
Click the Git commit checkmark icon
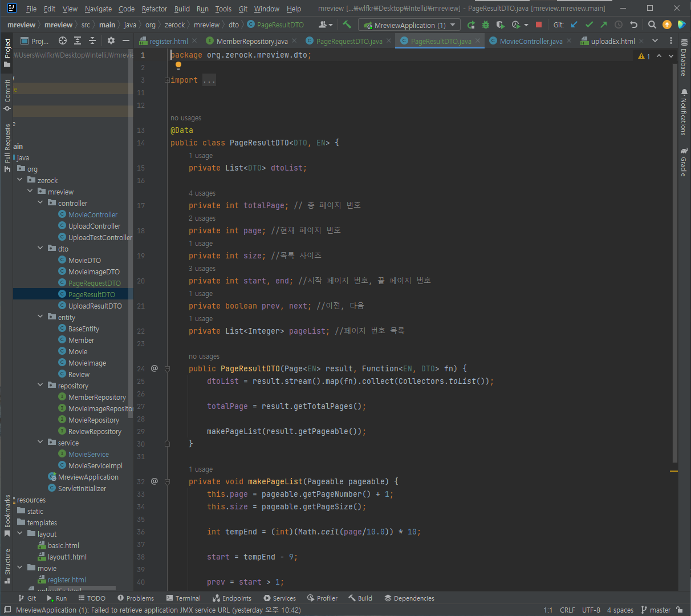click(589, 25)
